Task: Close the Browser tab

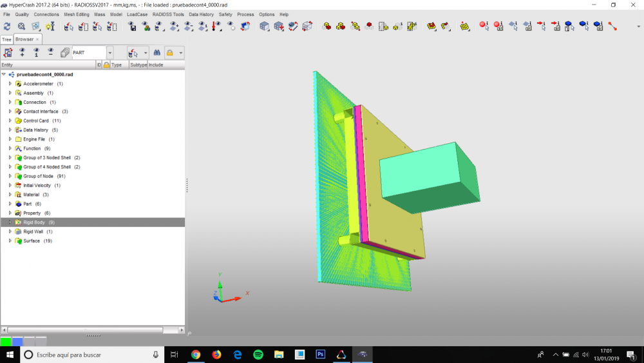Action: [37, 39]
